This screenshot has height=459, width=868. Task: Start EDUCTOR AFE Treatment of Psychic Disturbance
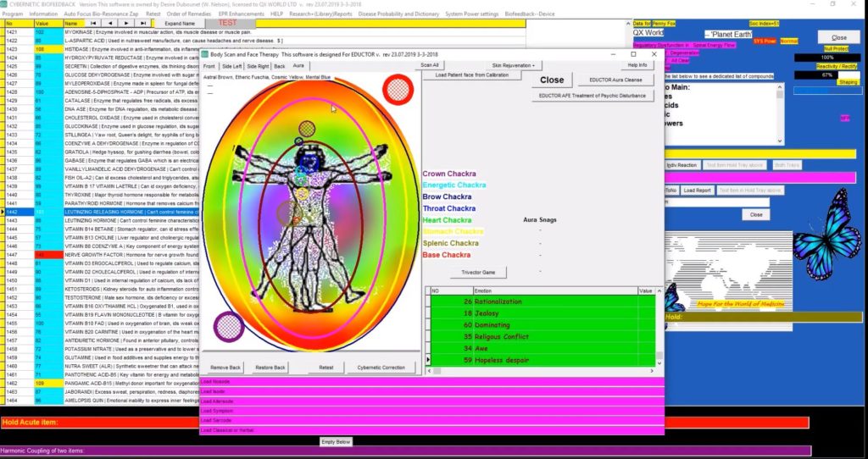(593, 96)
